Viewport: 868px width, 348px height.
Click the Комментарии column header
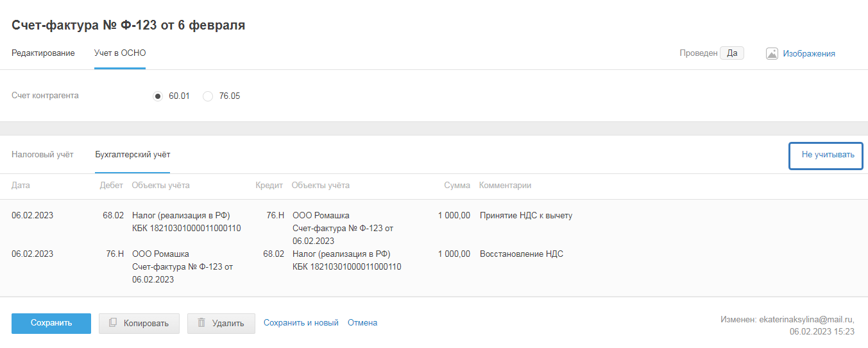505,186
